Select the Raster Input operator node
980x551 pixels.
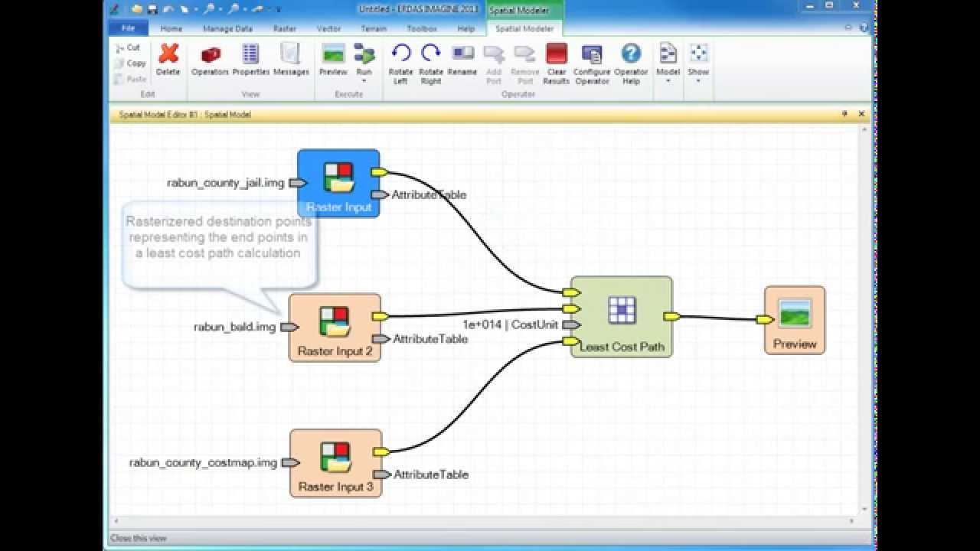pyautogui.click(x=338, y=183)
